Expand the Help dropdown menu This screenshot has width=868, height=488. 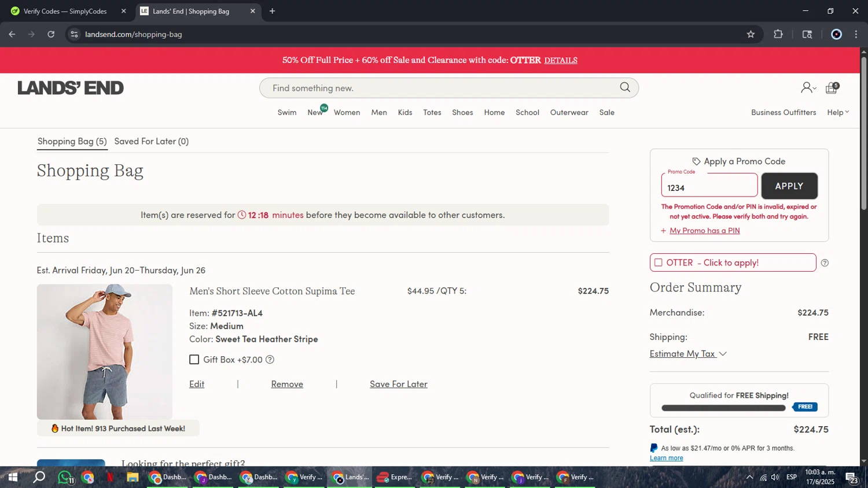click(x=838, y=112)
